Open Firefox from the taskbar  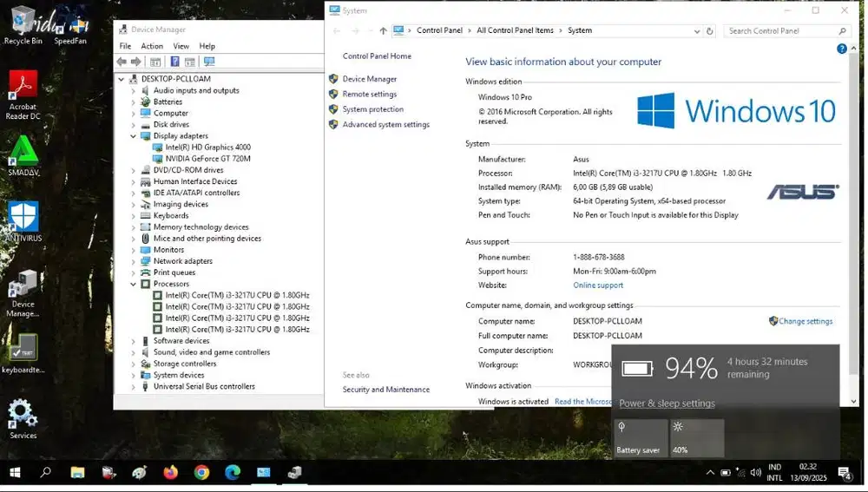click(x=170, y=473)
